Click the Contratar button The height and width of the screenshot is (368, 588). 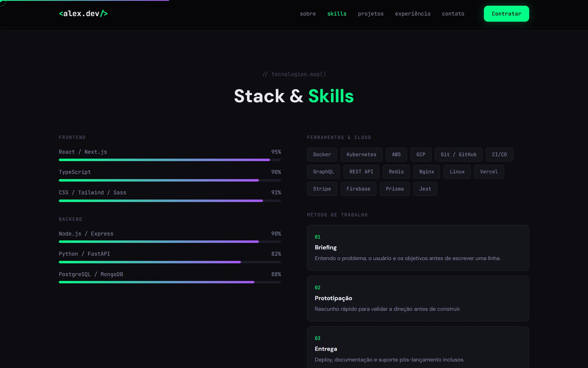[506, 14]
